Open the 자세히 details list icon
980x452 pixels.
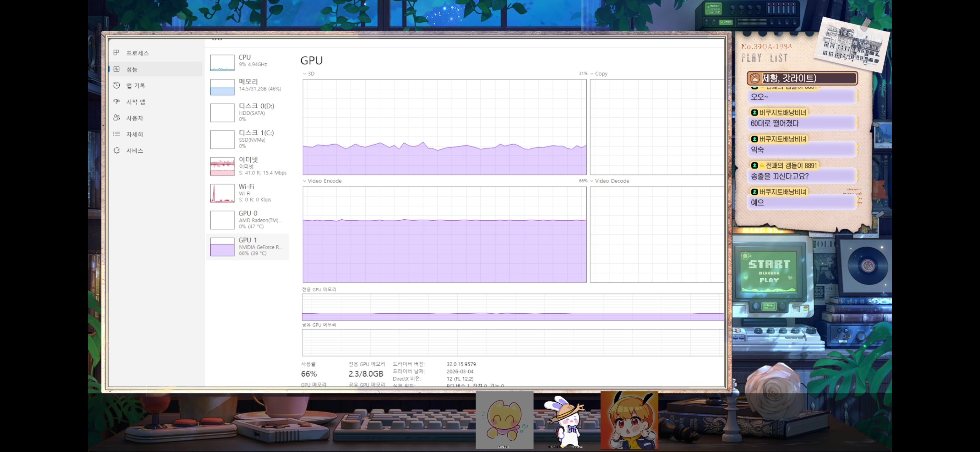pyautogui.click(x=117, y=134)
